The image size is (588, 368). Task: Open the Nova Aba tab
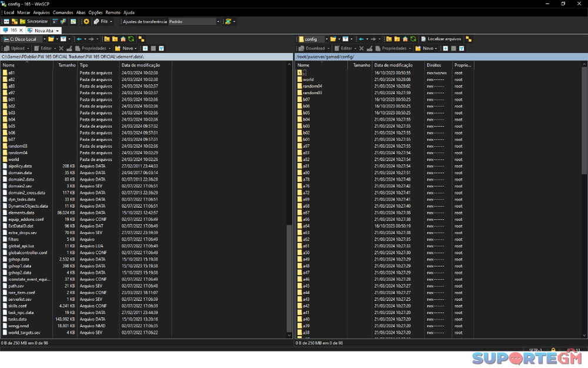[x=44, y=31]
